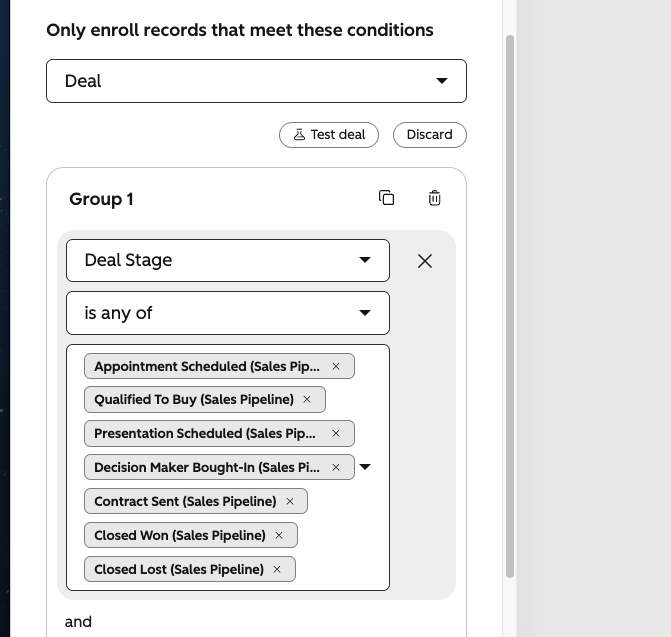Select the Presentation Scheduled tag label
The image size is (671, 637).
pyautogui.click(x=205, y=433)
